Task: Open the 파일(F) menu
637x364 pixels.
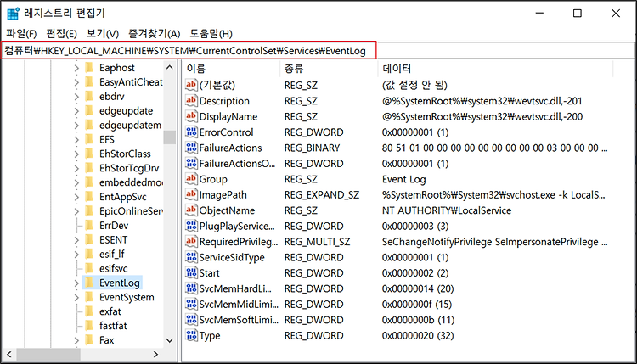Action: (x=21, y=34)
